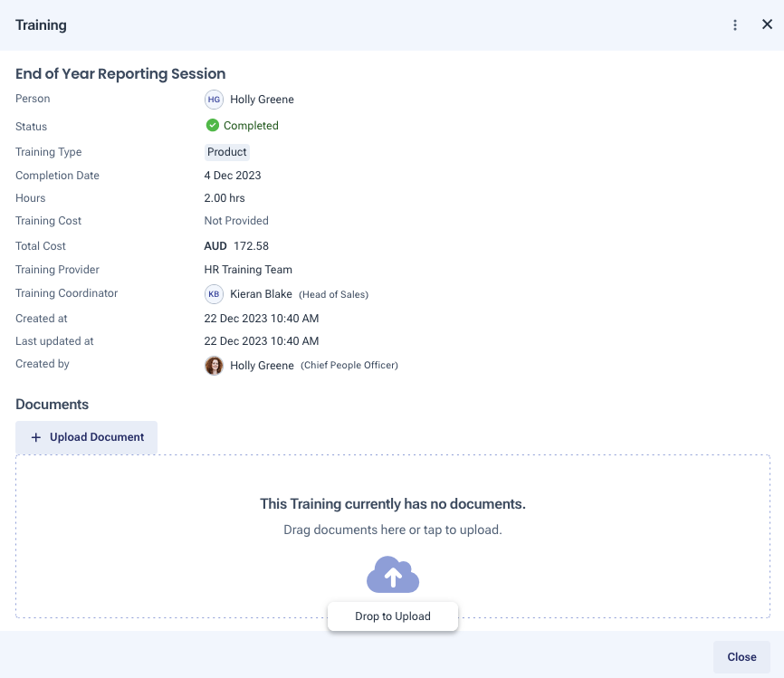Image resolution: width=784 pixels, height=678 pixels.
Task: Click the HG avatar next to Person
Action: coord(214,100)
